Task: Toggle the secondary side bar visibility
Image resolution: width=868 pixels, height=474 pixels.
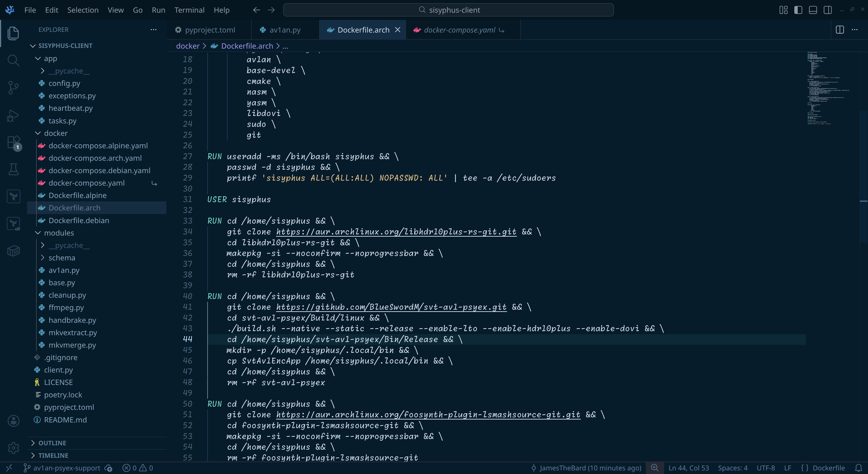Action: coord(828,10)
